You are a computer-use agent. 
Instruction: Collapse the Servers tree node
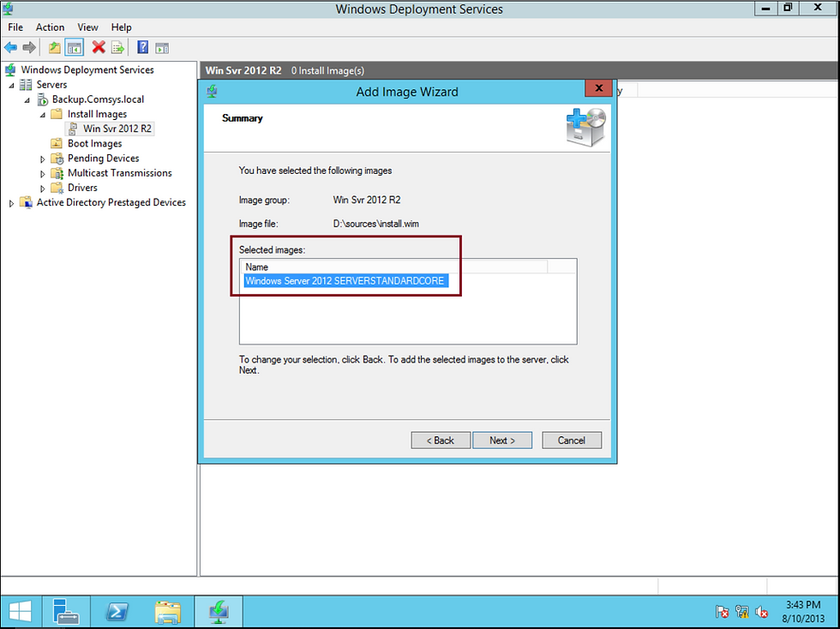point(12,85)
